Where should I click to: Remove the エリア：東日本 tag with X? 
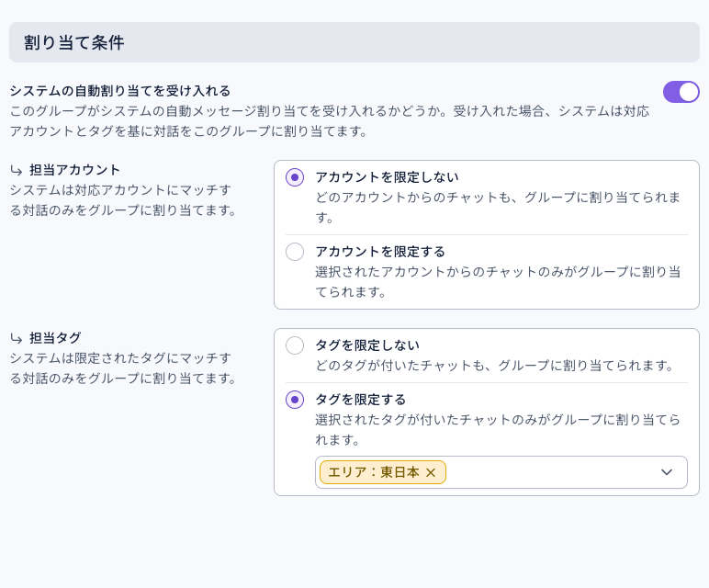point(431,472)
